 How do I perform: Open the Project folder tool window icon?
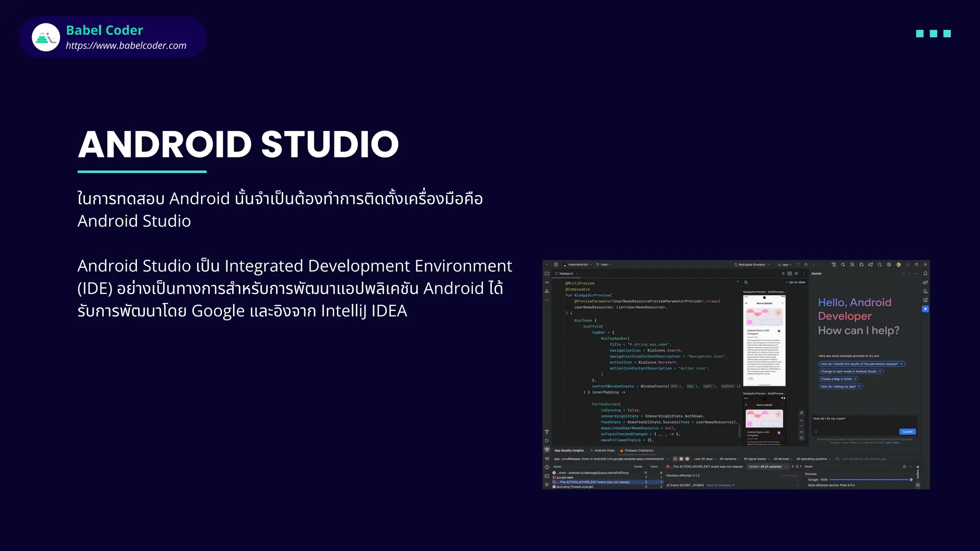point(547,274)
